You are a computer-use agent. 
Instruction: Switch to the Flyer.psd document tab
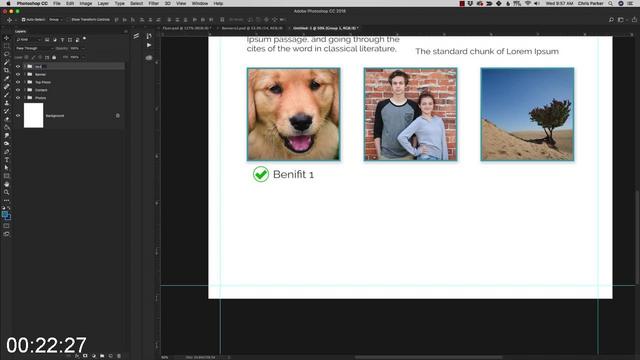click(187, 28)
